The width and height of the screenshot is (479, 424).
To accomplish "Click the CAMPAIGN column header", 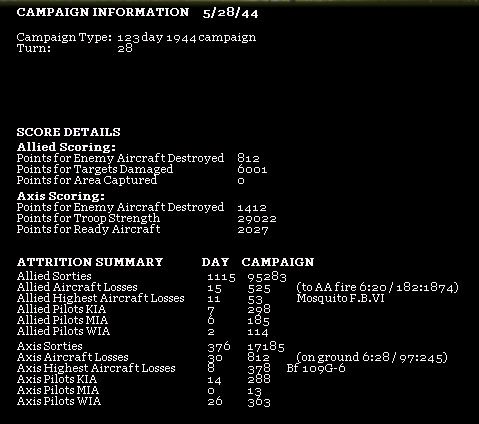I will click(278, 262).
